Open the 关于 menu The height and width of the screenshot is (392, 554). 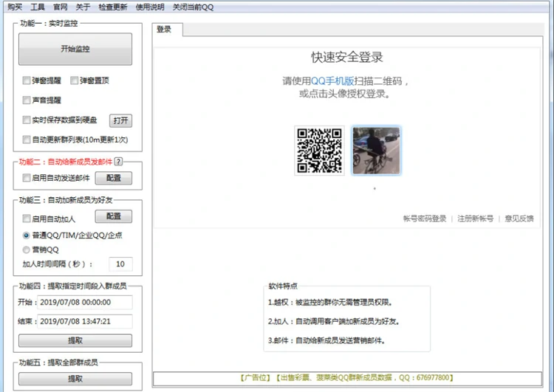tap(83, 7)
